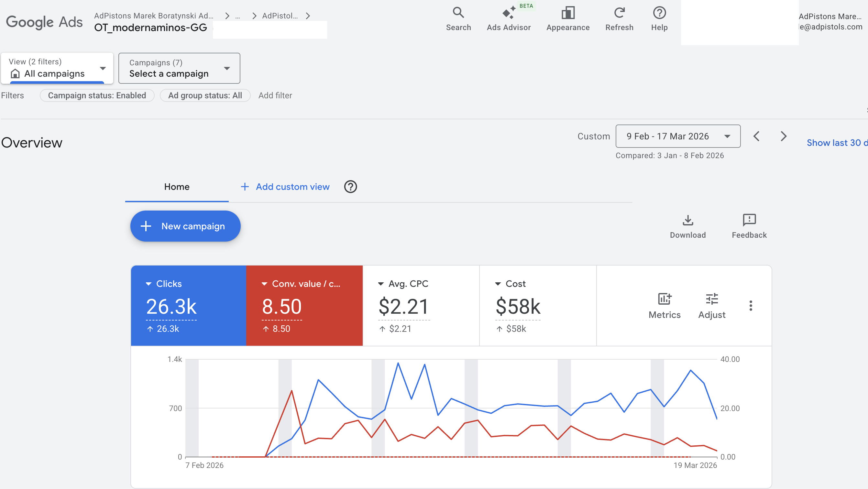The width and height of the screenshot is (868, 489).
Task: Click the blue Clicks line peak on chart
Action: [398, 363]
